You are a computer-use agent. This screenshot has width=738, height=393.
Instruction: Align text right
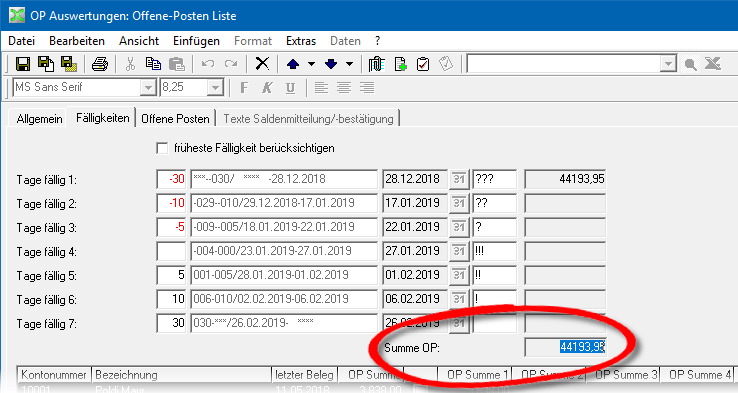(x=367, y=88)
